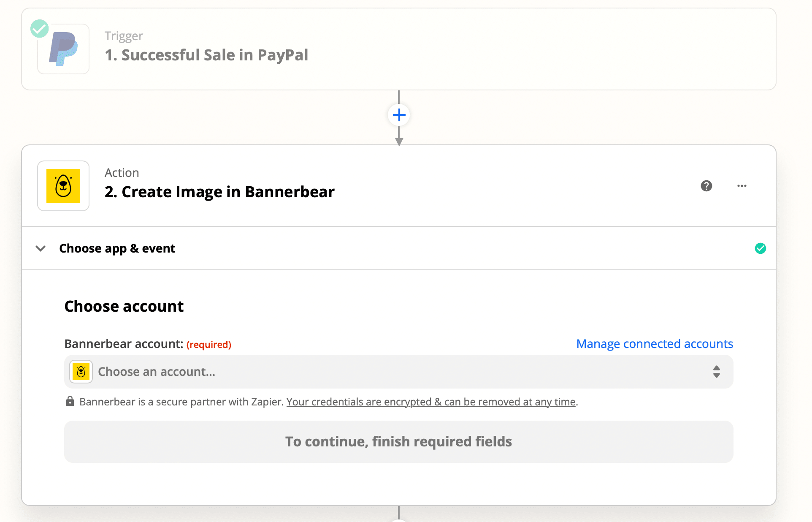This screenshot has height=522, width=812.
Task: Open help for the Bannerbear action
Action: click(706, 186)
